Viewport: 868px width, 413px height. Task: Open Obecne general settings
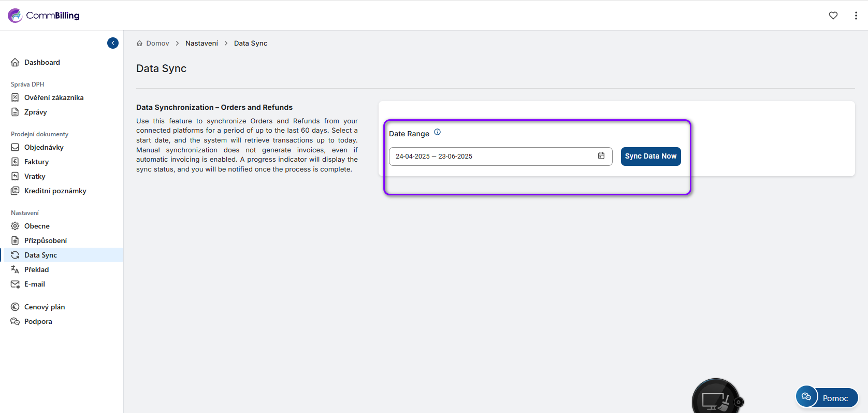pos(37,226)
